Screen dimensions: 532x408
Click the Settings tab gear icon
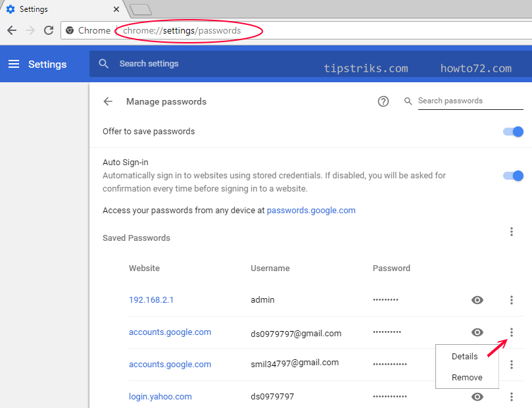point(11,9)
